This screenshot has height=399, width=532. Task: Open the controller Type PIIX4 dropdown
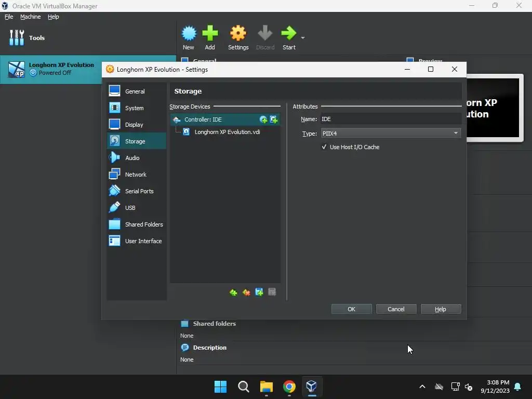tap(391, 134)
